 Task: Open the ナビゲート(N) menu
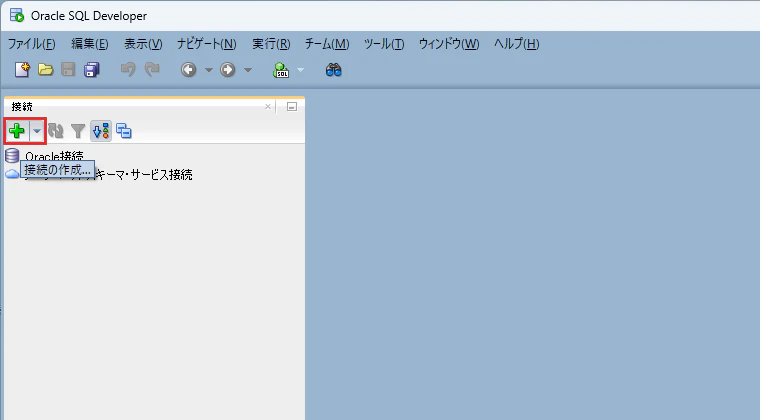tap(206, 44)
